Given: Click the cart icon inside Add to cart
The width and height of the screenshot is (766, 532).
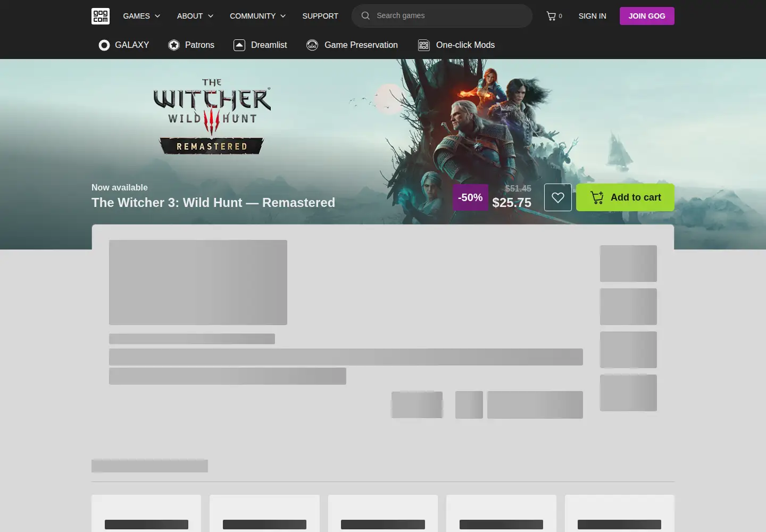Looking at the screenshot, I should point(597,197).
